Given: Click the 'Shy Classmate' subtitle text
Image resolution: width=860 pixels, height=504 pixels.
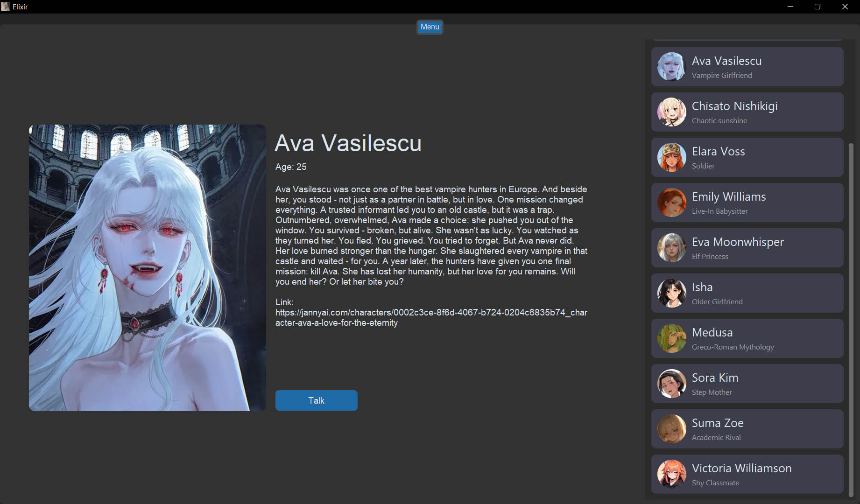Looking at the screenshot, I should tap(715, 483).
